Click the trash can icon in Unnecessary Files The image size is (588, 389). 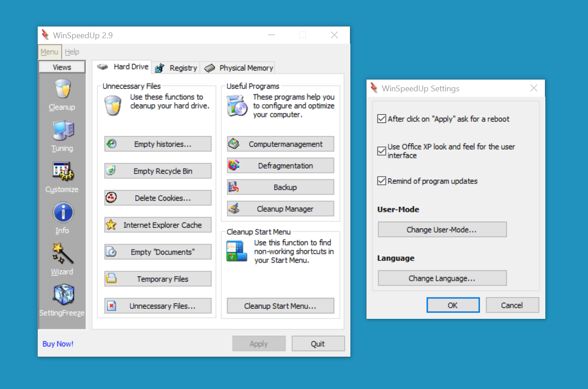tap(112, 106)
